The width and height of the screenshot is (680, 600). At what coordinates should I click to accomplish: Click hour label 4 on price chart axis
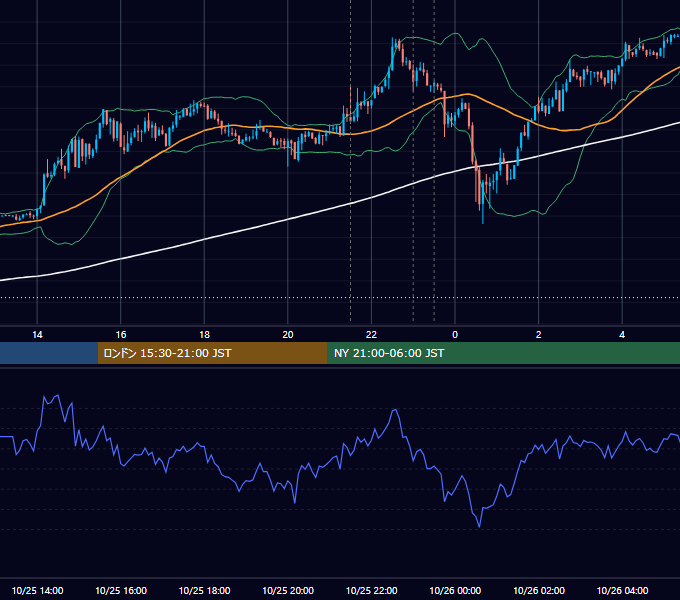[622, 335]
